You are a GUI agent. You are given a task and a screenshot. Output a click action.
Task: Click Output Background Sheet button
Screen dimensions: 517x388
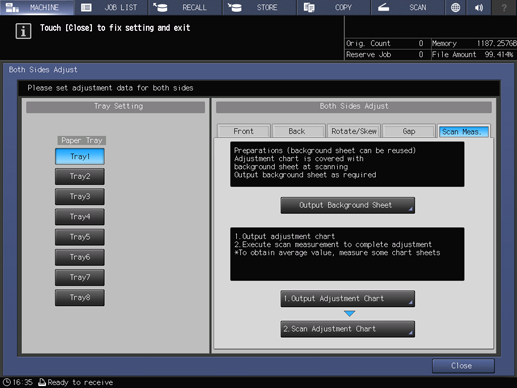(x=348, y=205)
